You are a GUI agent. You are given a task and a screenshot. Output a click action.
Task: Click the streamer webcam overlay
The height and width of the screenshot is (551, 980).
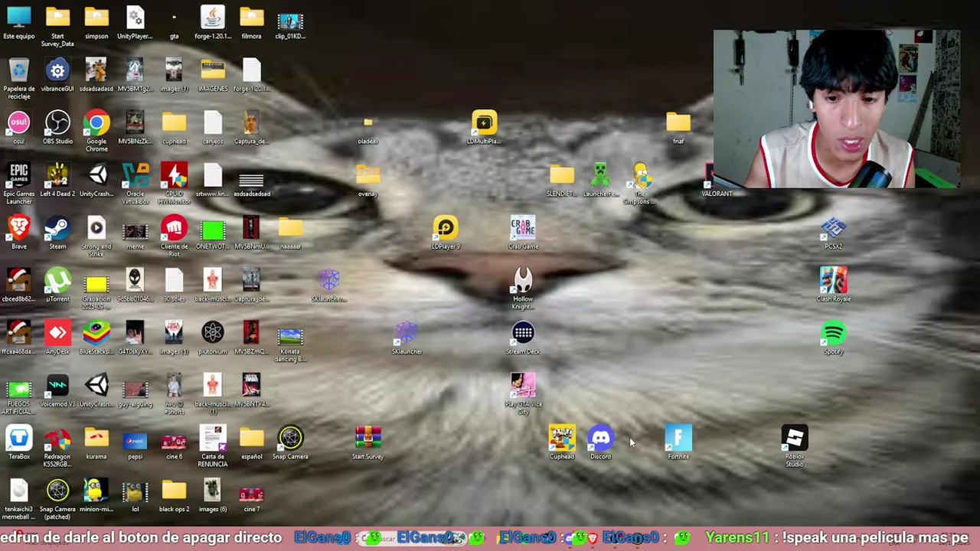(837, 109)
